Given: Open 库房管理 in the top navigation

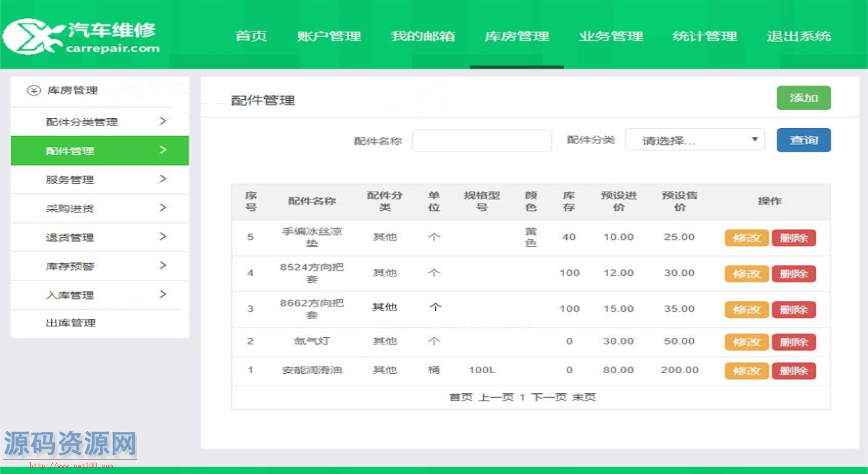Looking at the screenshot, I should [516, 37].
